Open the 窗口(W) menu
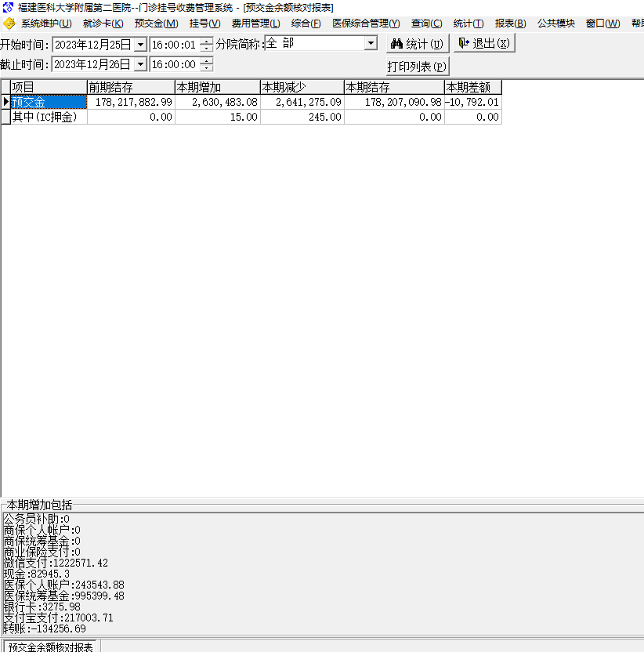The image size is (644, 652). (x=602, y=24)
